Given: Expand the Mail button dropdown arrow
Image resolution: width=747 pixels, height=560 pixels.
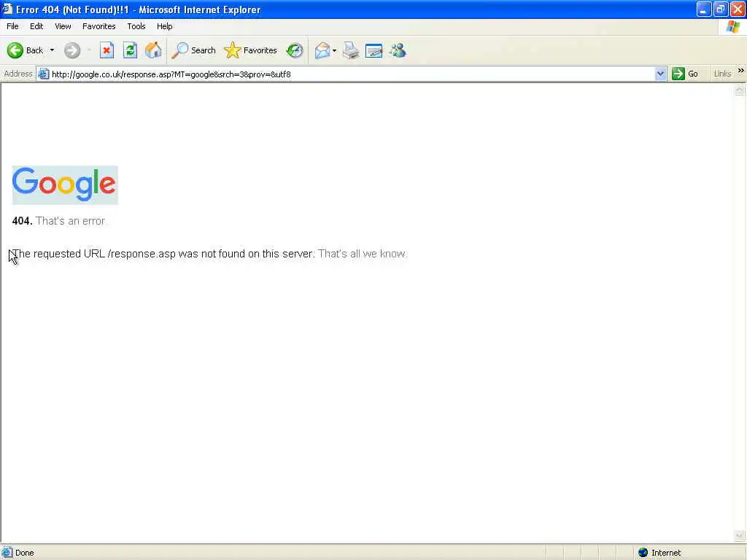Looking at the screenshot, I should 334,50.
